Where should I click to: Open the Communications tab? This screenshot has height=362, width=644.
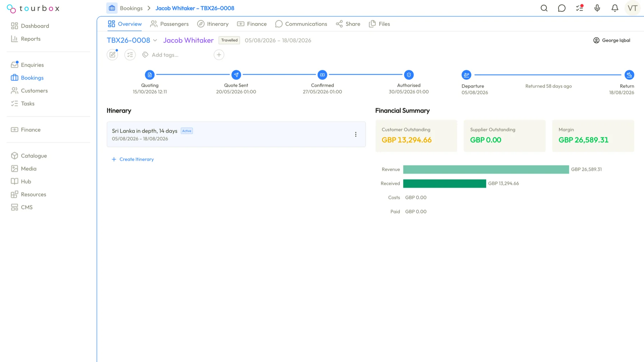[301, 24]
